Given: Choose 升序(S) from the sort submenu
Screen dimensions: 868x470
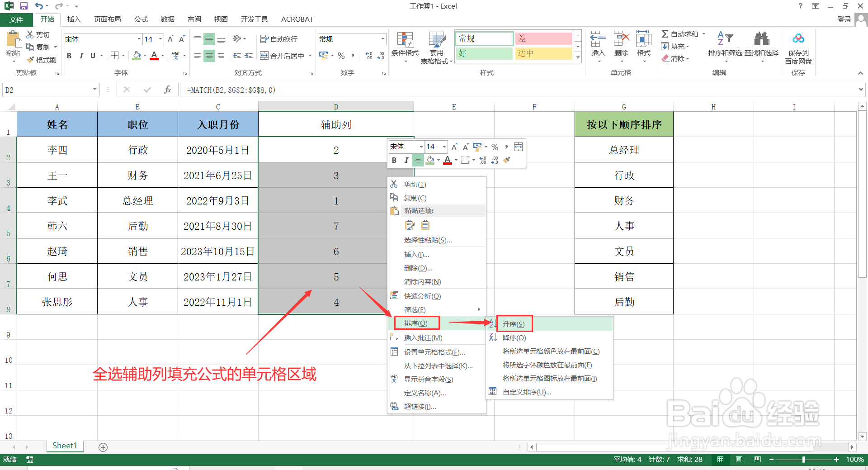Looking at the screenshot, I should click(x=514, y=324).
